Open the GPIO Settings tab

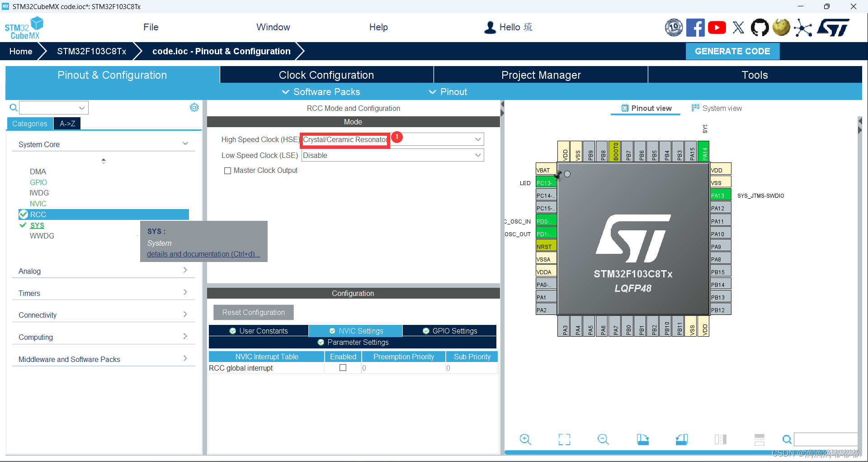coord(450,331)
